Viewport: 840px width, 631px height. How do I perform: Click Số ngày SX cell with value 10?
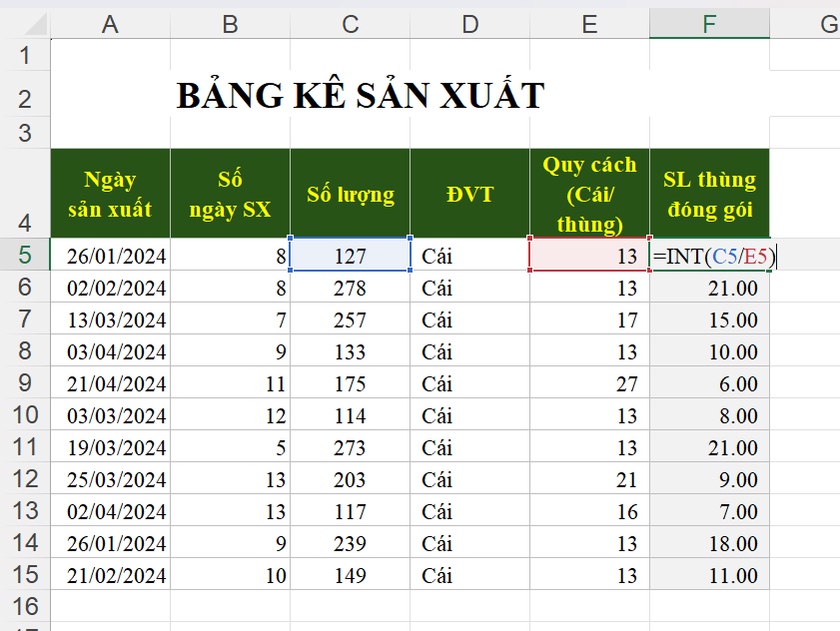pos(231,574)
